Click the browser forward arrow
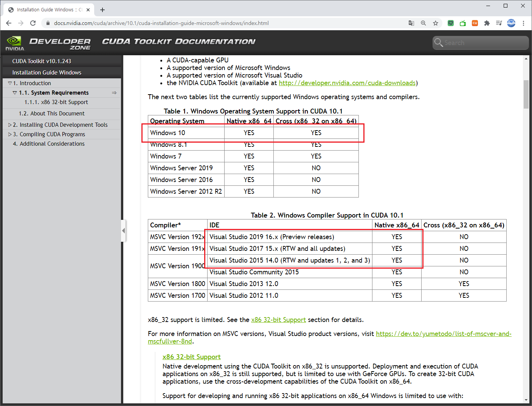The image size is (532, 406). (x=21, y=23)
